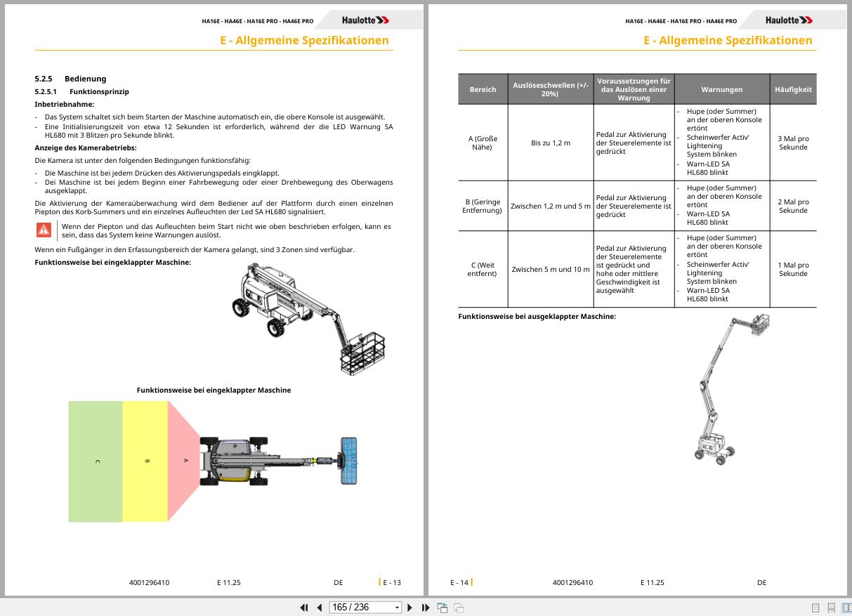Screen dimensions: 852x616
Task: Click yellow zone B in diagram
Action: tap(145, 461)
